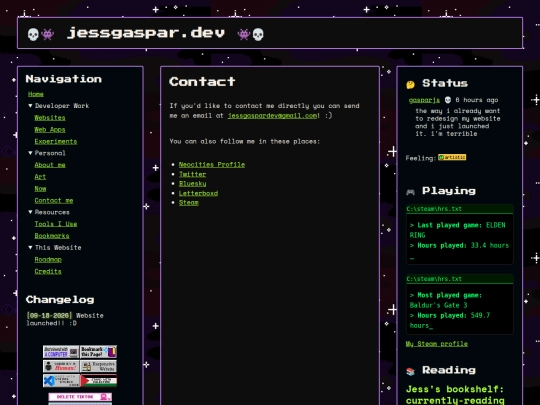
Task: Click the "Last played game: ELDEN RING" line
Action: pos(457,230)
